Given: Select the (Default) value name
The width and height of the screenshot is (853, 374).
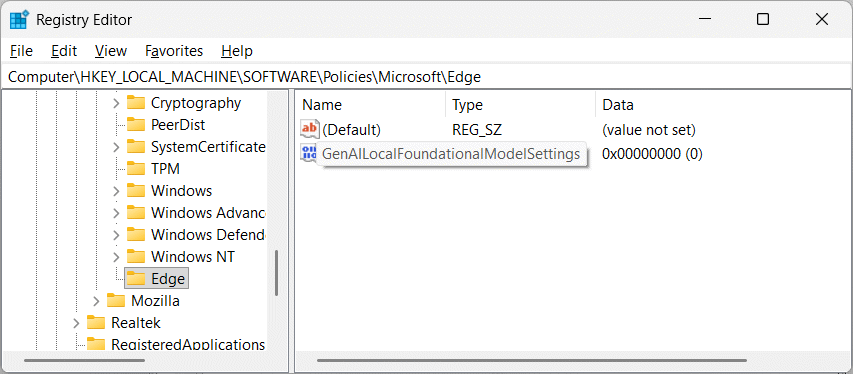Looking at the screenshot, I should (351, 130).
